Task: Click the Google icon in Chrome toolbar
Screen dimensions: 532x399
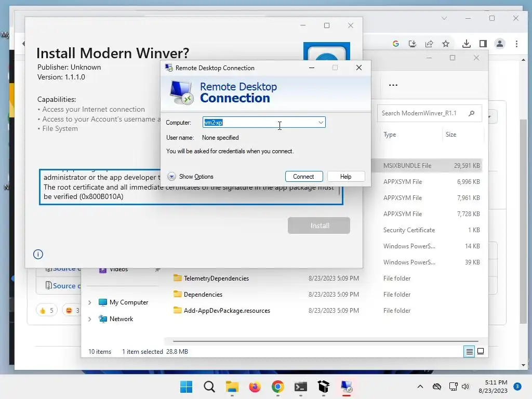Action: 395,44
